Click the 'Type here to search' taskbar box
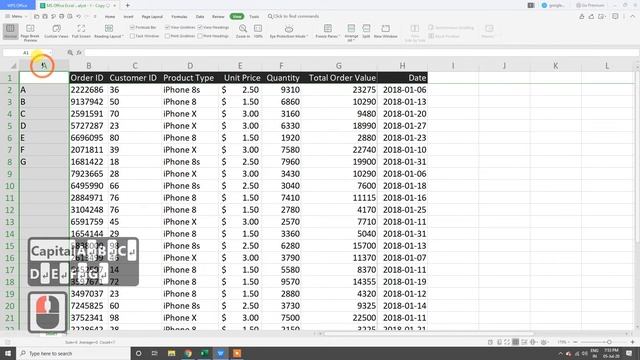The height and width of the screenshot is (360, 640). coord(73,353)
